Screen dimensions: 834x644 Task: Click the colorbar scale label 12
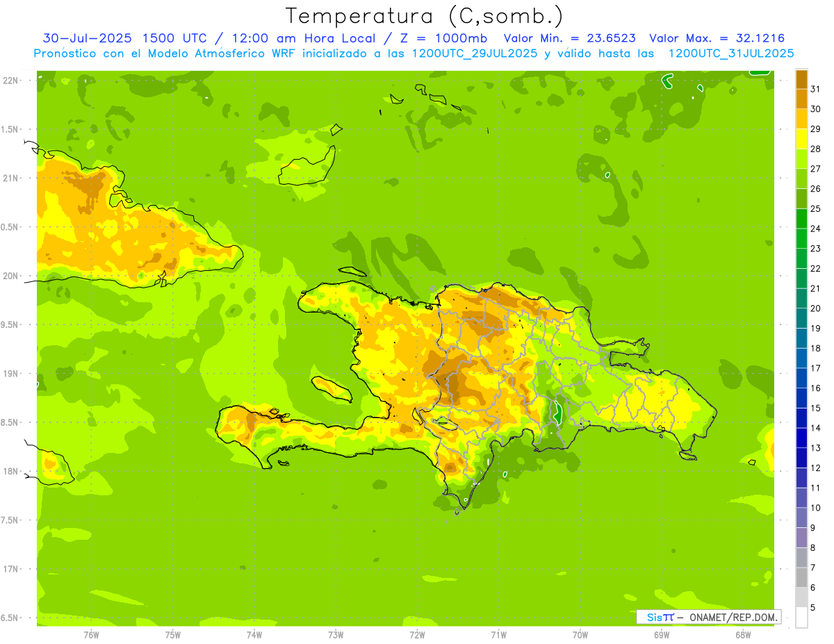point(815,468)
